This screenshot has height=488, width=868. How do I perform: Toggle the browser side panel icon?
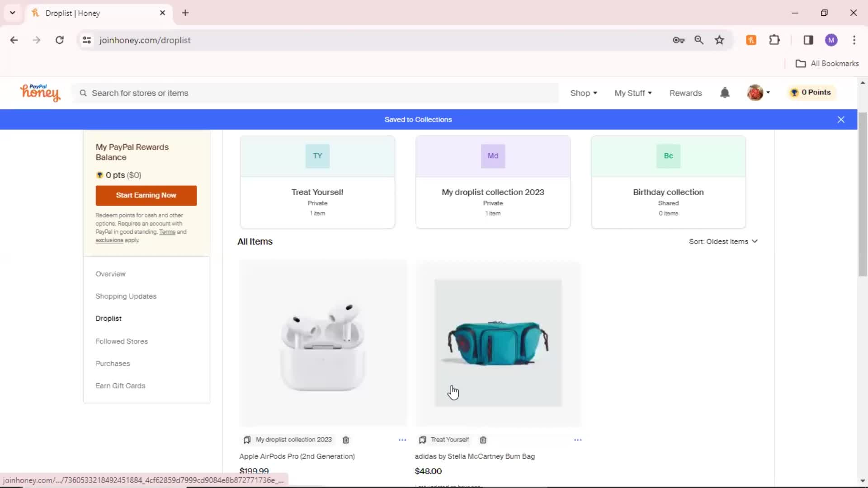pos(808,40)
